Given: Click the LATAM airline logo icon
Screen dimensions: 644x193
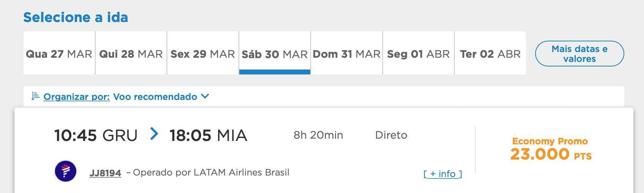Looking at the screenshot, I should pyautogui.click(x=66, y=171).
